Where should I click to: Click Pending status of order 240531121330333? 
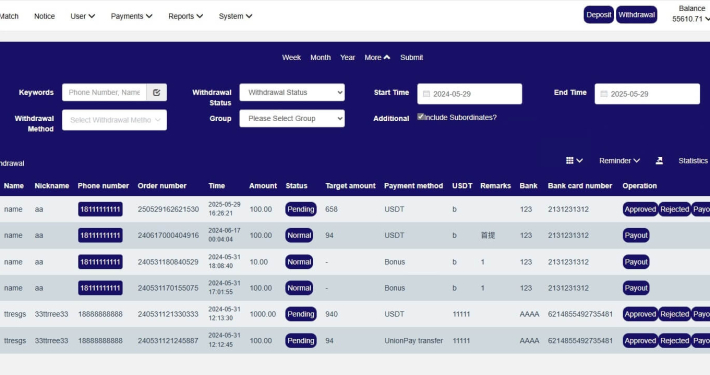301,314
